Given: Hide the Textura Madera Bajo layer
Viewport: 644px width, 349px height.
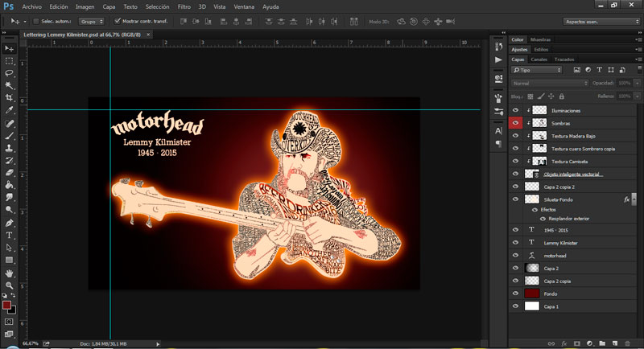Looking at the screenshot, I should pyautogui.click(x=515, y=136).
